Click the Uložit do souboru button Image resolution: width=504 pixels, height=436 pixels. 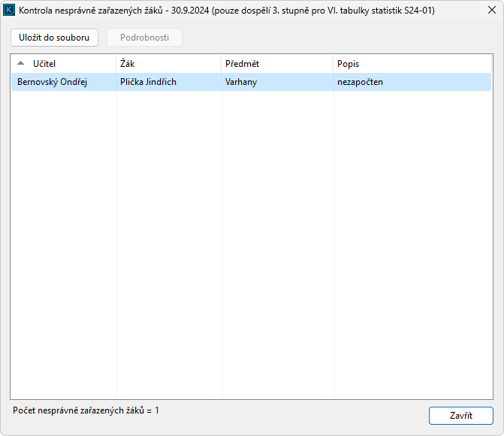click(54, 38)
